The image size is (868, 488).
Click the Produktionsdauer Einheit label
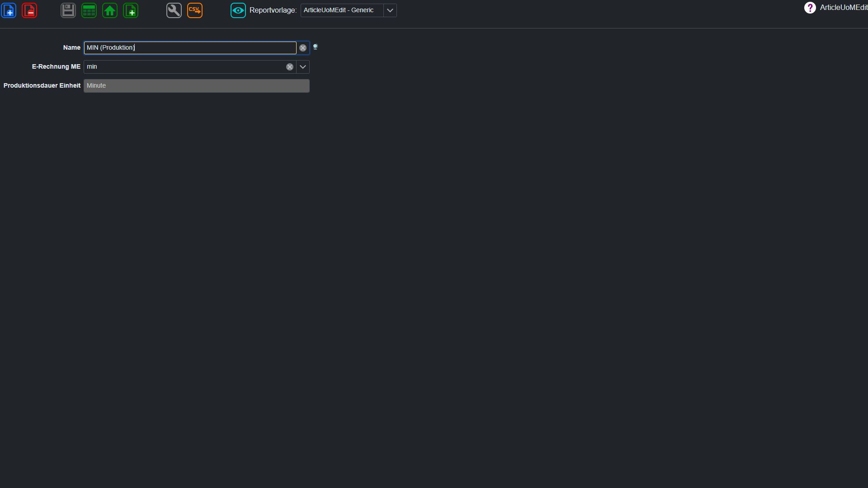tap(42, 86)
